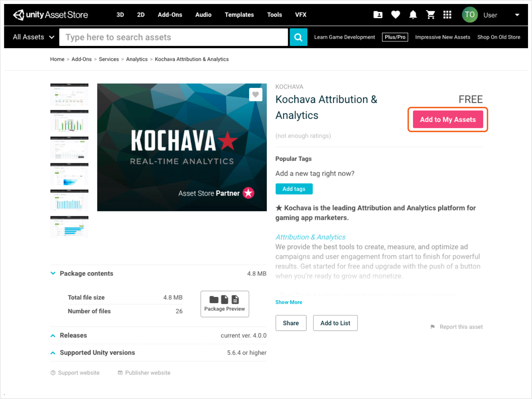Click the Add to My Assets button

click(448, 119)
